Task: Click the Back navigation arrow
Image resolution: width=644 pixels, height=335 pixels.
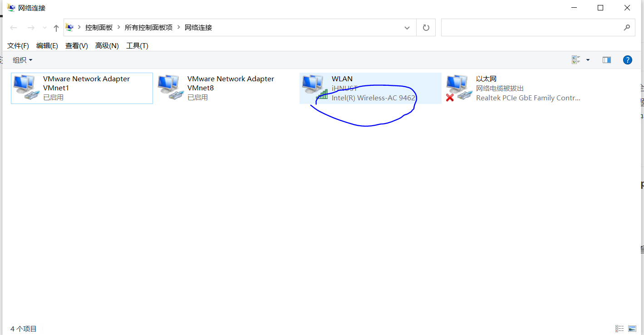Action: pos(14,28)
